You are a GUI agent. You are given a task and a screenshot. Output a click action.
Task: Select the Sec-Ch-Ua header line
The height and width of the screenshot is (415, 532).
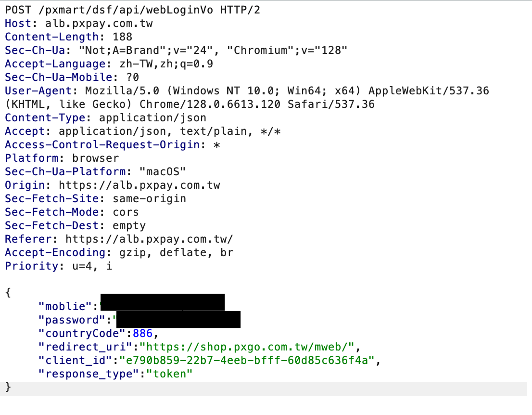(176, 50)
